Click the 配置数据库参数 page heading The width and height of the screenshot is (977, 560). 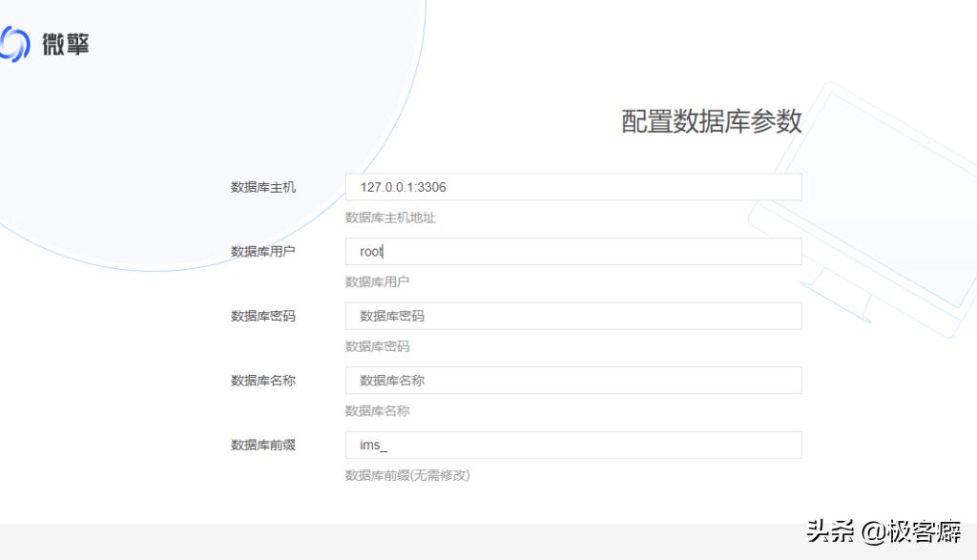tap(711, 121)
